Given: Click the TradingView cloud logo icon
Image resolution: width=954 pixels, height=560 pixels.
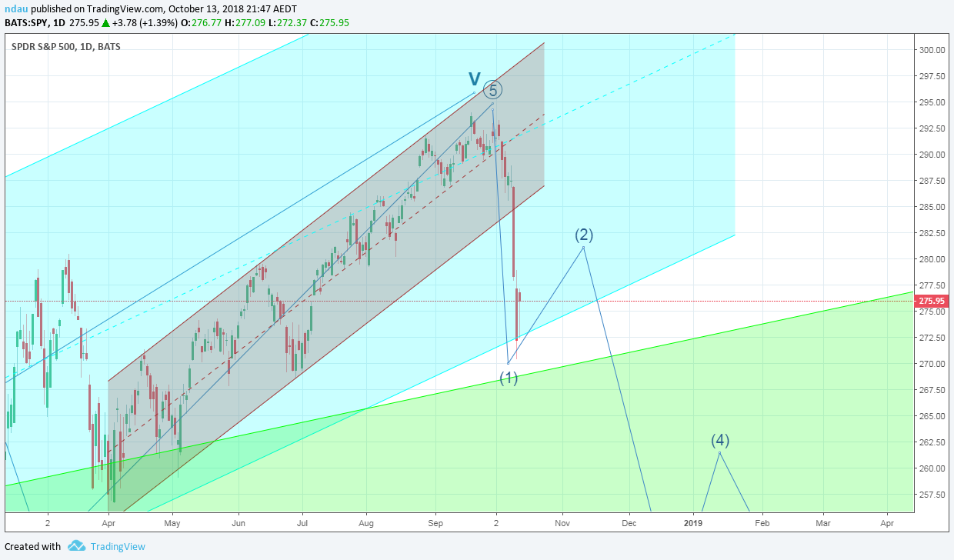Looking at the screenshot, I should click(76, 546).
